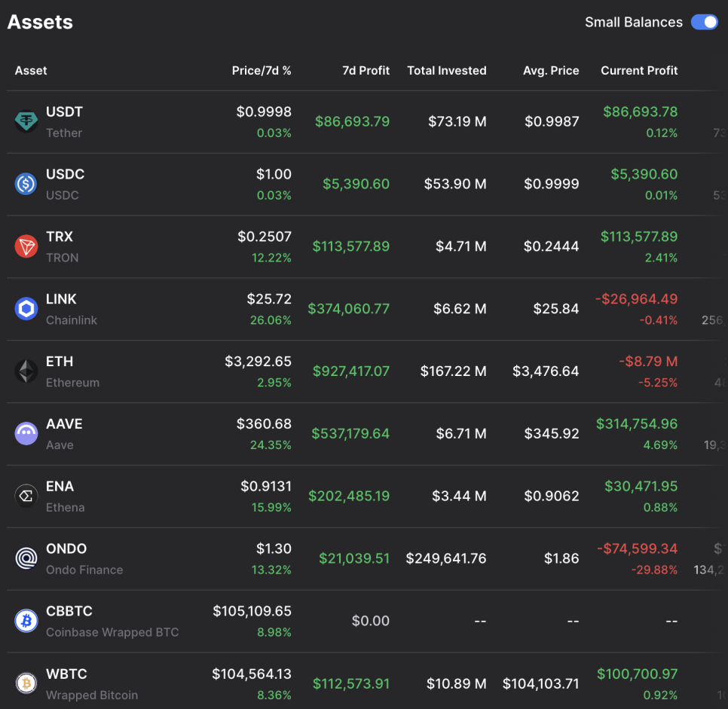The height and width of the screenshot is (709, 728).
Task: Open the ETH asset name
Action: tap(60, 361)
